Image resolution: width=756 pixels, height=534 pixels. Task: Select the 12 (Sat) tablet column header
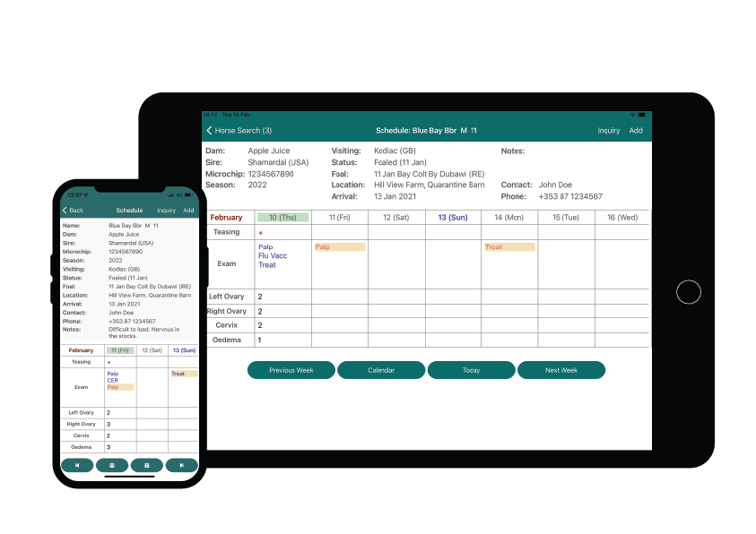tap(396, 218)
